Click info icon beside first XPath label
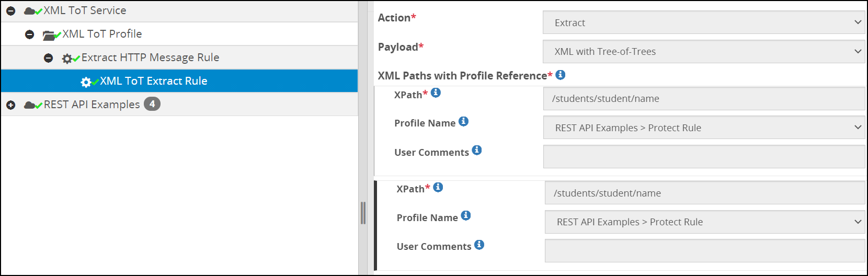Screen dimensions: 868x276 [x=436, y=93]
